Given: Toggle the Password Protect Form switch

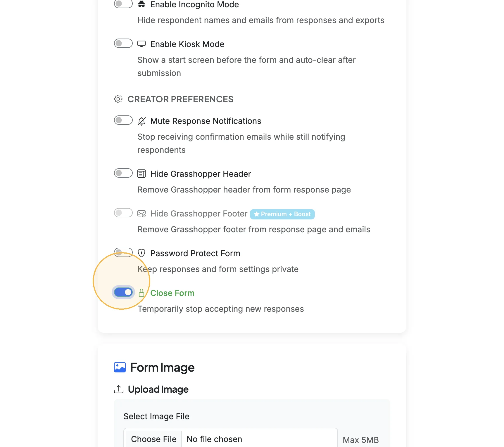Looking at the screenshot, I should [123, 252].
